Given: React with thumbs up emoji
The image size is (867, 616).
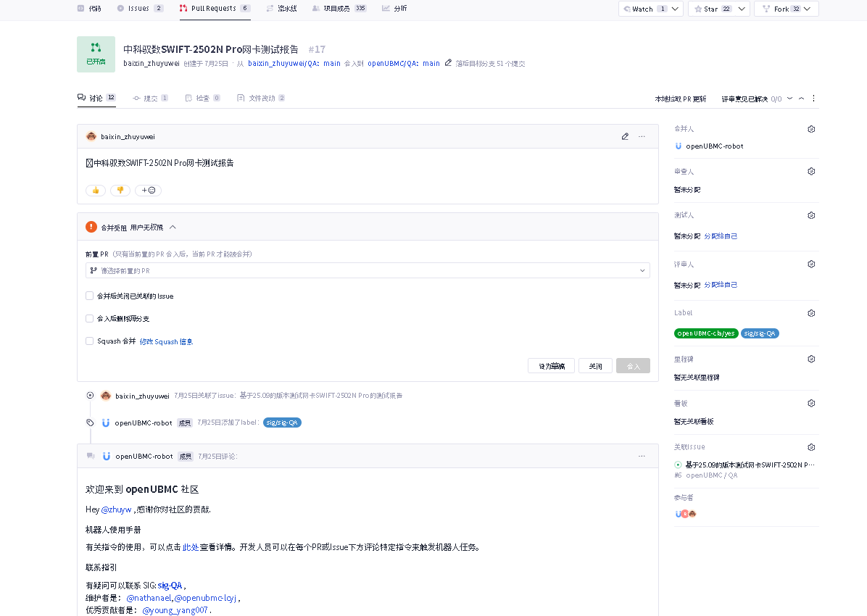Looking at the screenshot, I should (x=96, y=190).
